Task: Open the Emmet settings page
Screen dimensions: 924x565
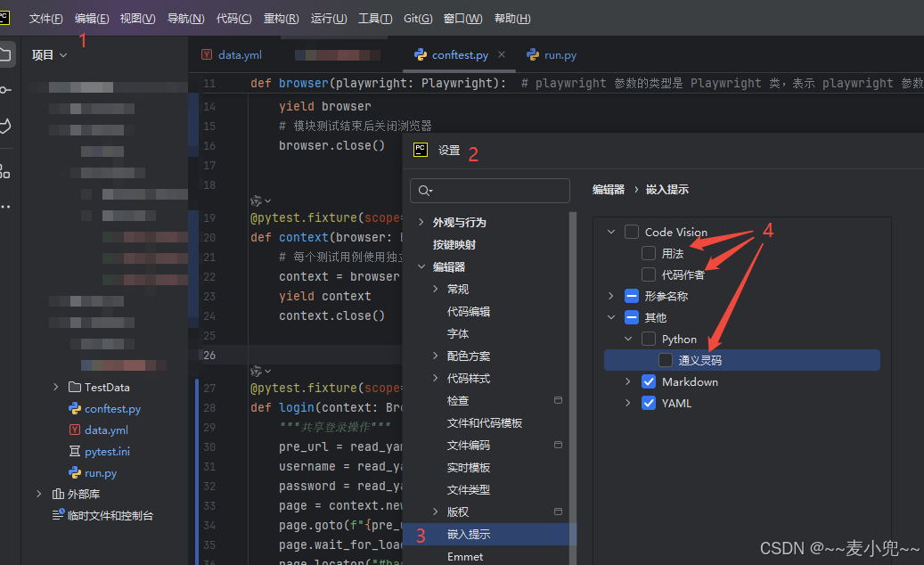Action: (465, 557)
